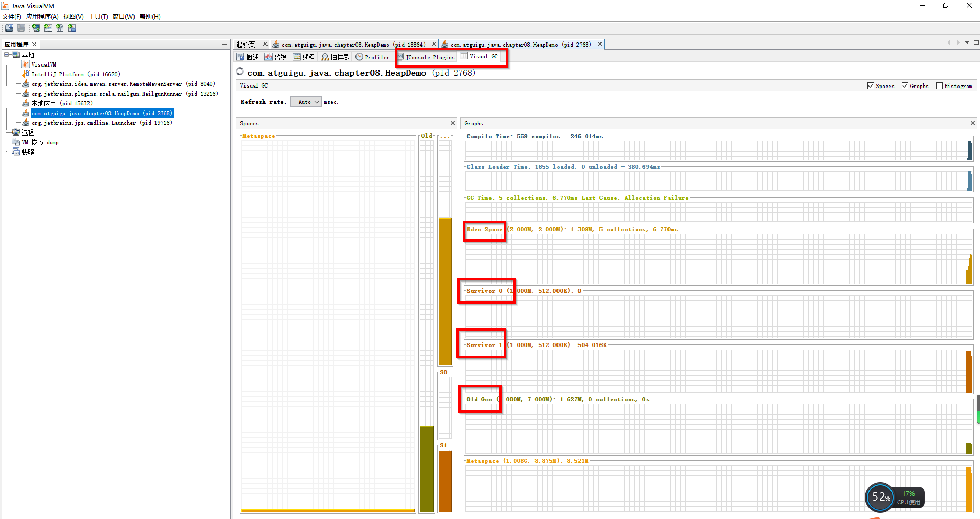Screen dimensions: 980x519
Task: Select the VisualVM tree row
Action: point(44,64)
